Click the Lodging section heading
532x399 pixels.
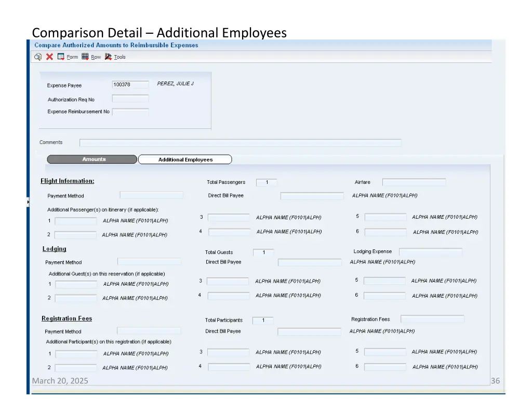(54, 249)
